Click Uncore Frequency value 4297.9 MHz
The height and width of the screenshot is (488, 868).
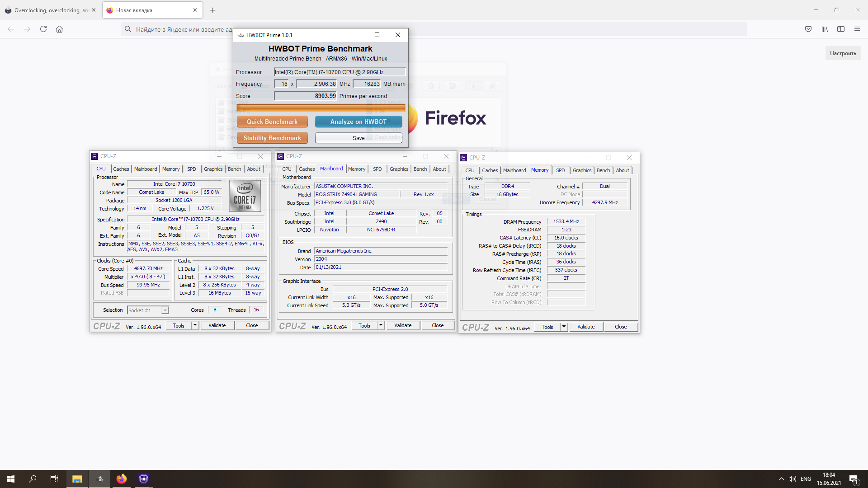(605, 202)
